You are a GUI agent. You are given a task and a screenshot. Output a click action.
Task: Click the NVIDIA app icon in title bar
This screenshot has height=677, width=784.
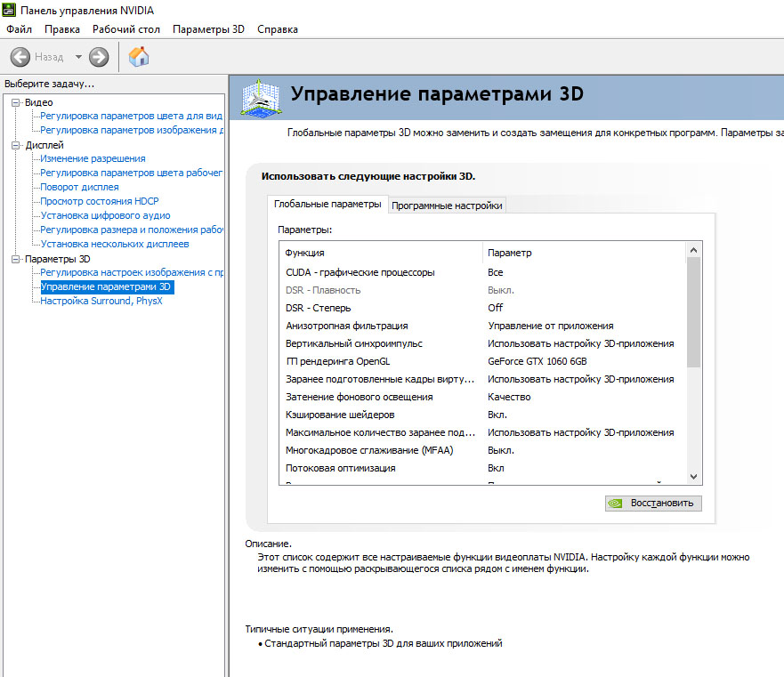(9, 10)
